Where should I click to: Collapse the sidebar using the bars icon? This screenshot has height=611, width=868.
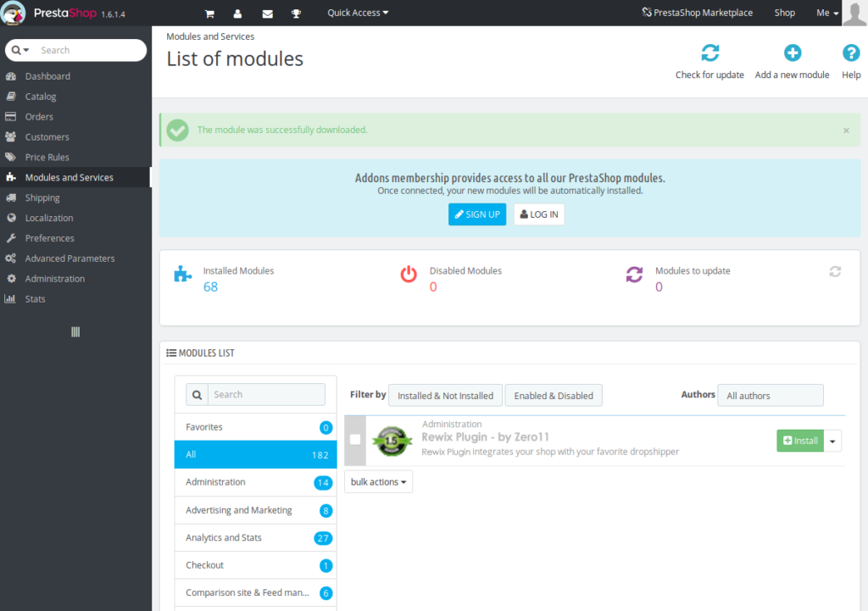[75, 332]
